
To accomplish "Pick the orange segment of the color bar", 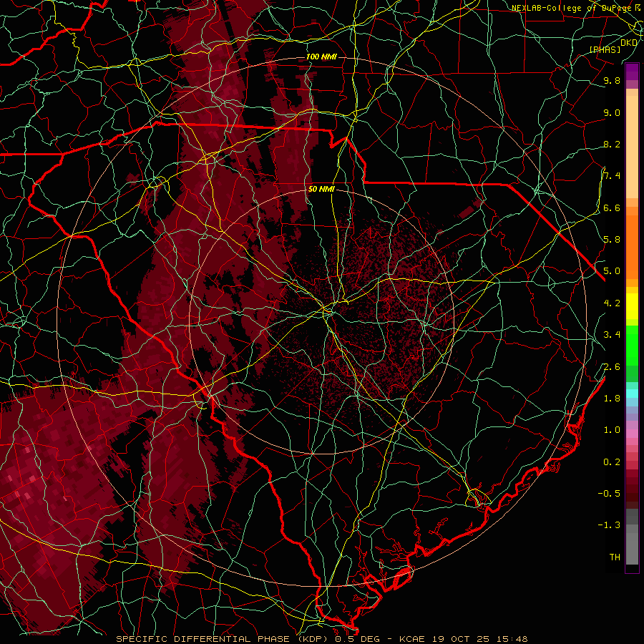I will pos(632,246).
